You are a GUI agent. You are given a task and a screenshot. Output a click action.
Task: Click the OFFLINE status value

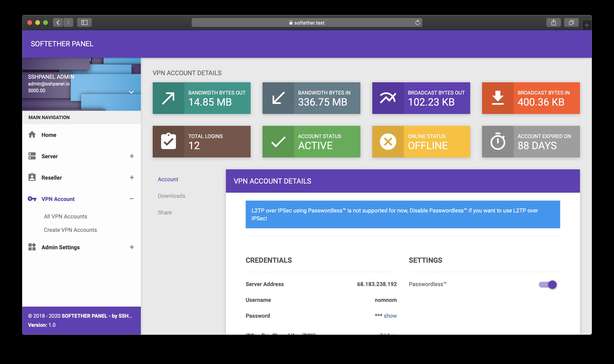(x=428, y=146)
